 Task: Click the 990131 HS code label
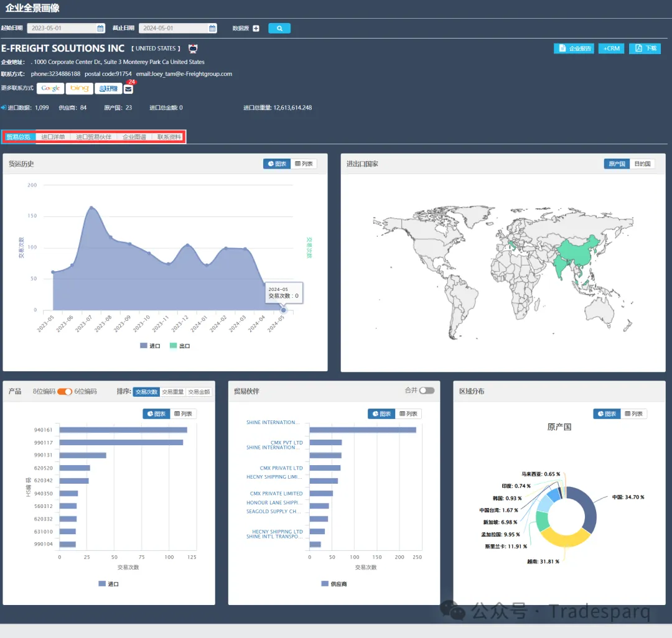point(44,455)
